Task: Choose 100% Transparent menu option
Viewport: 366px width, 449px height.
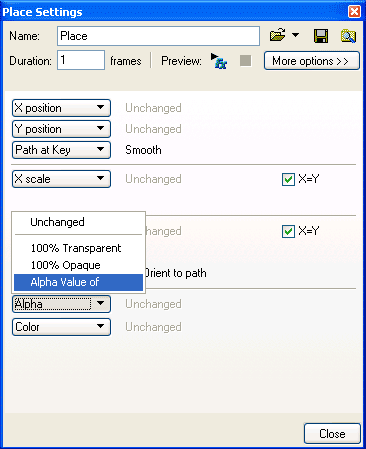Action: 78,248
